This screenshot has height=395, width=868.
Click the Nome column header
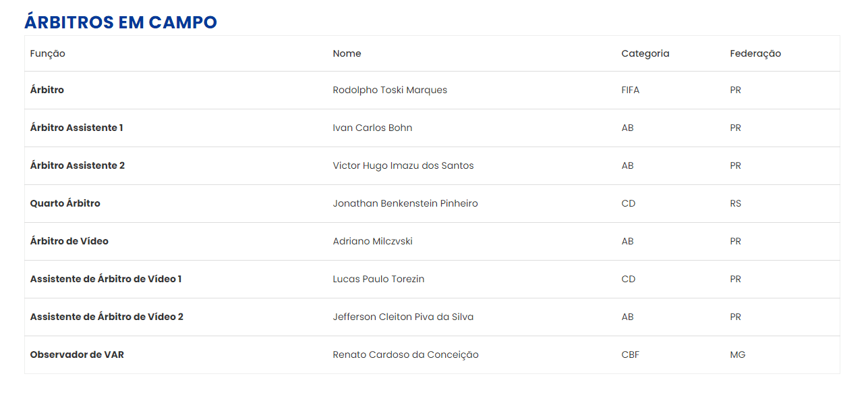[x=347, y=53]
